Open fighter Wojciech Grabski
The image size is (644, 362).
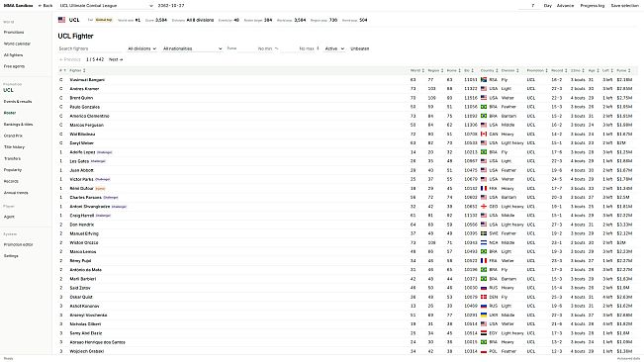tap(87, 351)
